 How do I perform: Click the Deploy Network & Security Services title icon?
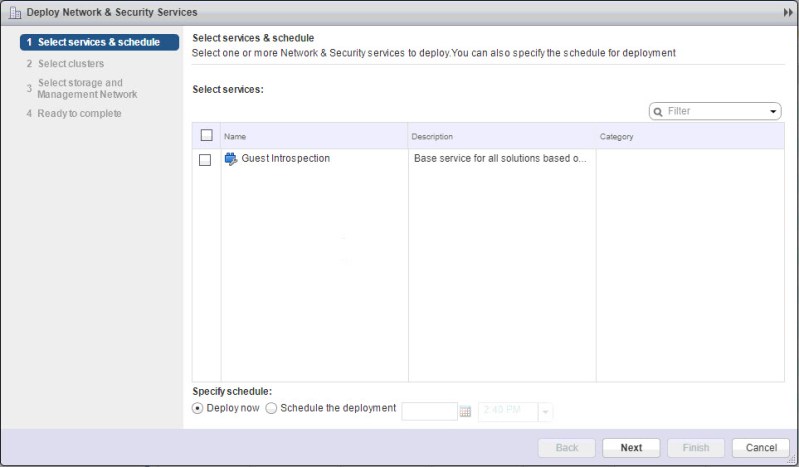point(15,12)
